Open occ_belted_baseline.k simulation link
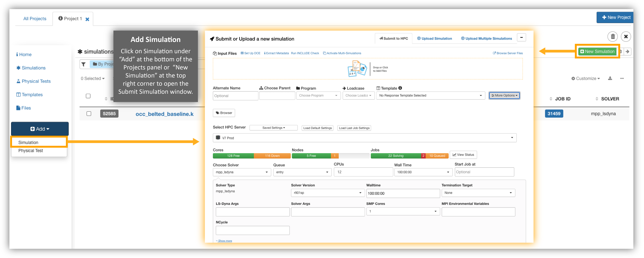This screenshot has height=258, width=644. tap(165, 114)
